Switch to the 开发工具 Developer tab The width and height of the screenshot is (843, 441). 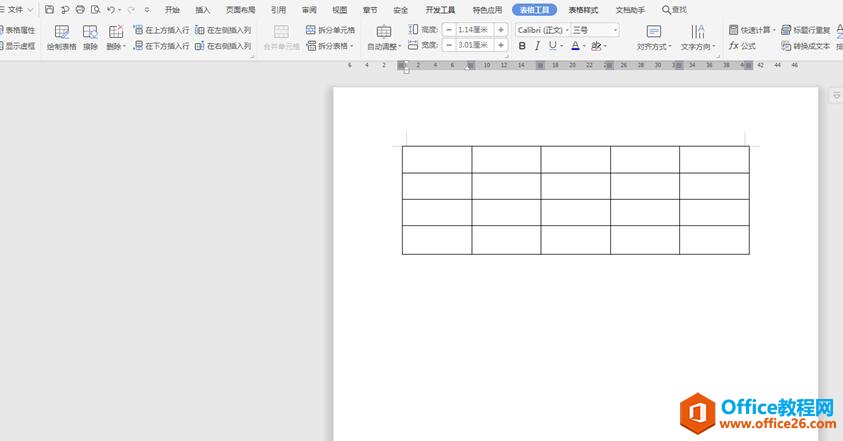[x=440, y=10]
